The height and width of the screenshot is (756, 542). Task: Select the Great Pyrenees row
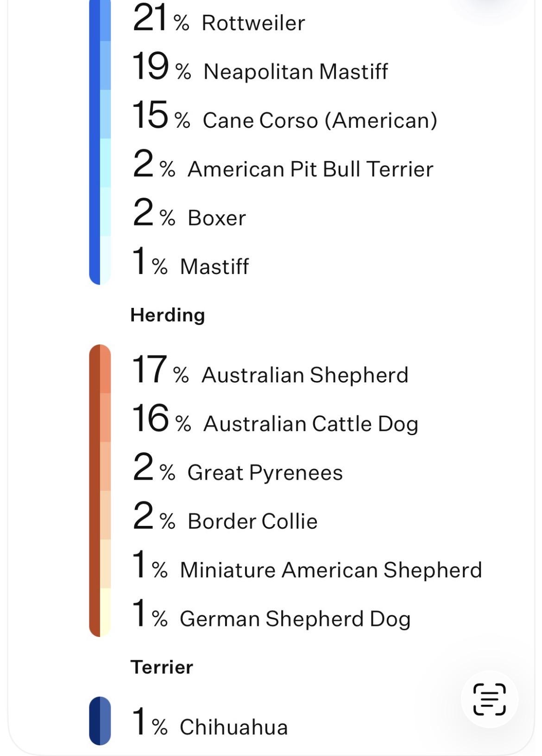pos(265,472)
